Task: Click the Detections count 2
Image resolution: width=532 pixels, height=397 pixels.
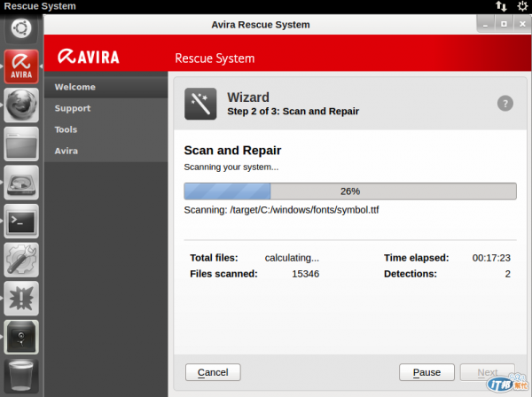Action: 507,274
